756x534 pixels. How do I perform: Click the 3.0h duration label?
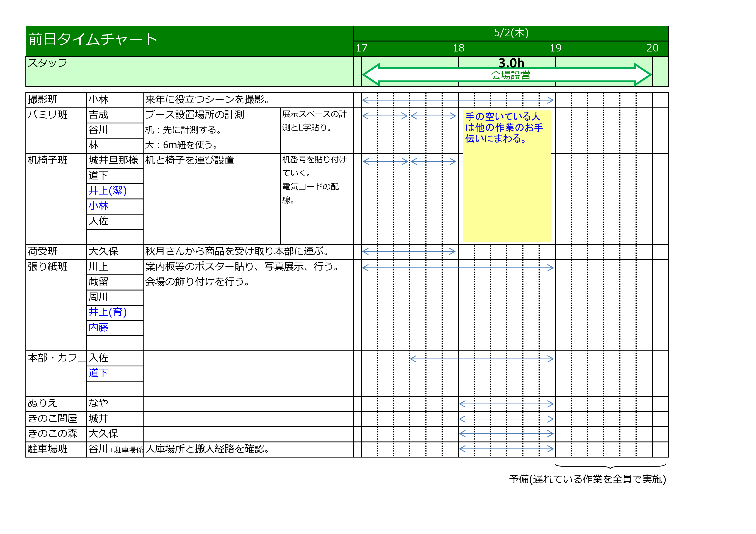click(511, 62)
